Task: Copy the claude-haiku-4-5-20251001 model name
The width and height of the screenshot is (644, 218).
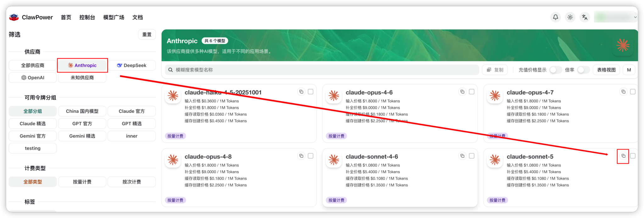Action: tap(301, 92)
